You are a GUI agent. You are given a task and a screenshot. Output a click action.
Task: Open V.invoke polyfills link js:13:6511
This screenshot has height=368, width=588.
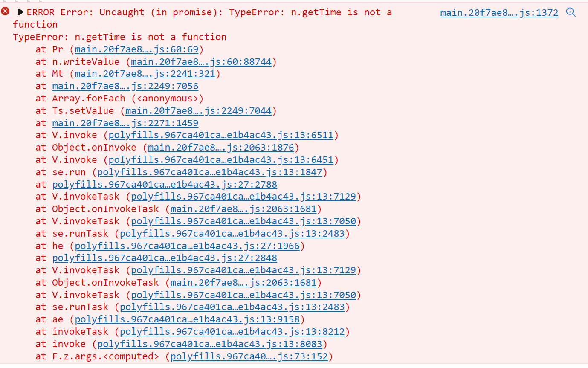point(221,136)
